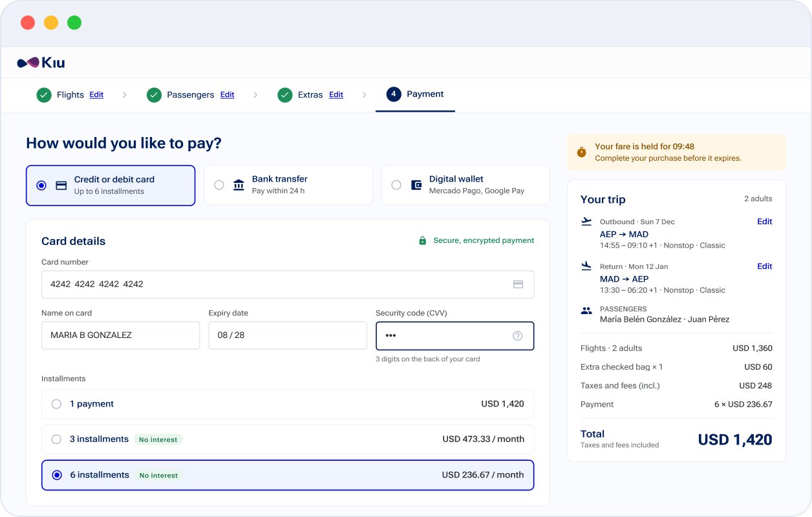Select the Digital wallet radio button
The height and width of the screenshot is (517, 812).
(x=396, y=185)
